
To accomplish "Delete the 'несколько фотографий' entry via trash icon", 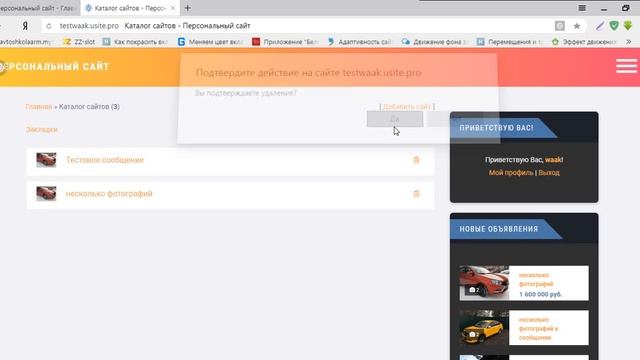I will 416,193.
